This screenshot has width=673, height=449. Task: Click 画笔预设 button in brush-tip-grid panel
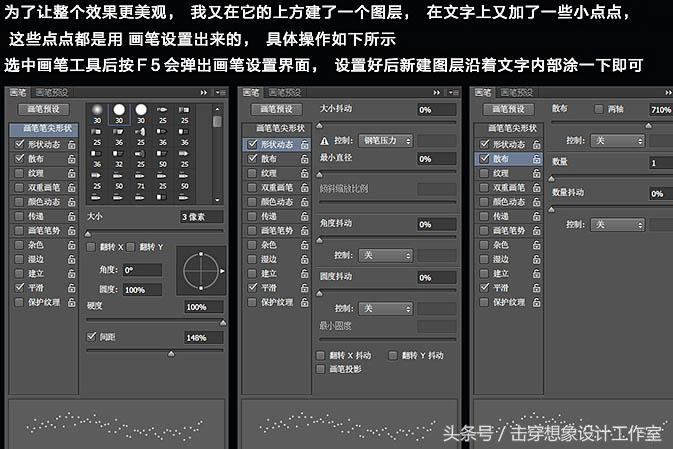44,109
